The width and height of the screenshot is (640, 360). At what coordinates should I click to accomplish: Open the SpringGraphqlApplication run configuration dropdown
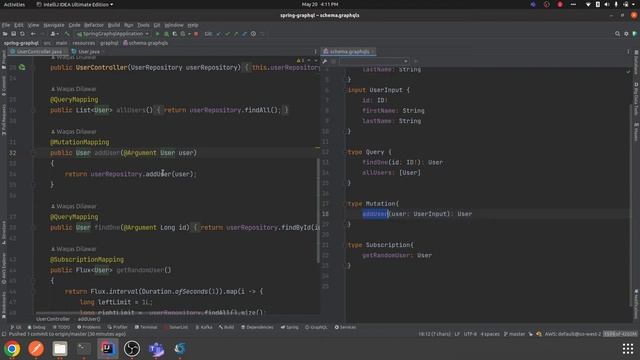click(112, 34)
